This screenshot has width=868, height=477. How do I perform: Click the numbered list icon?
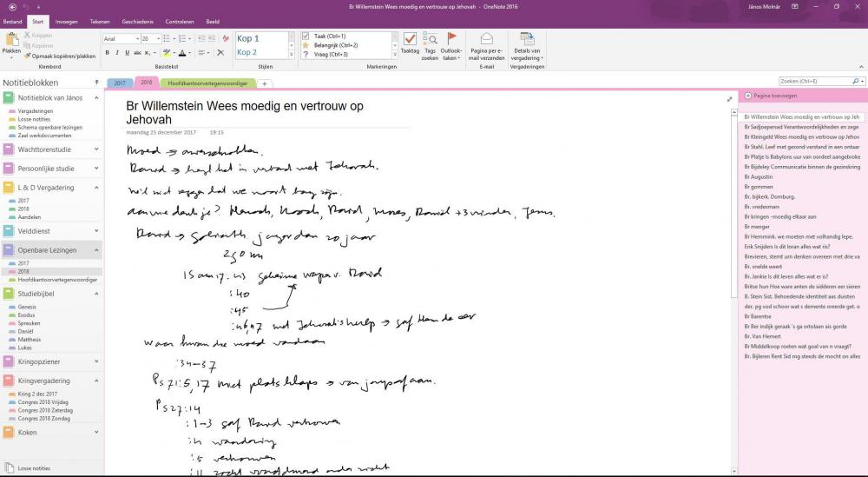point(183,39)
